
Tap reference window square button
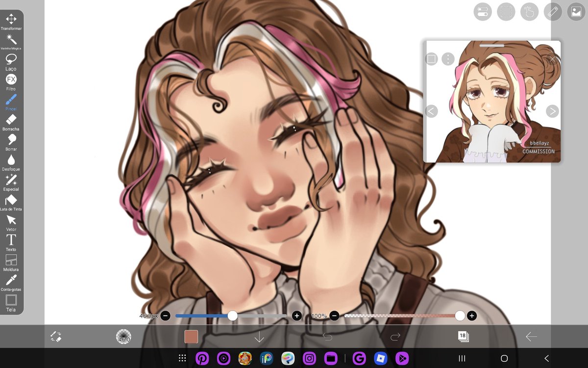[431, 59]
